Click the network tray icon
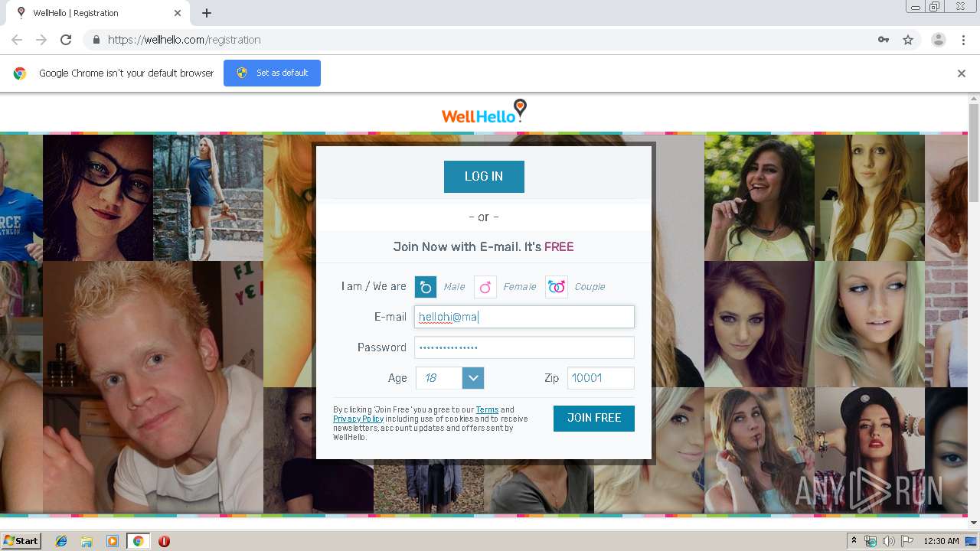 click(871, 541)
